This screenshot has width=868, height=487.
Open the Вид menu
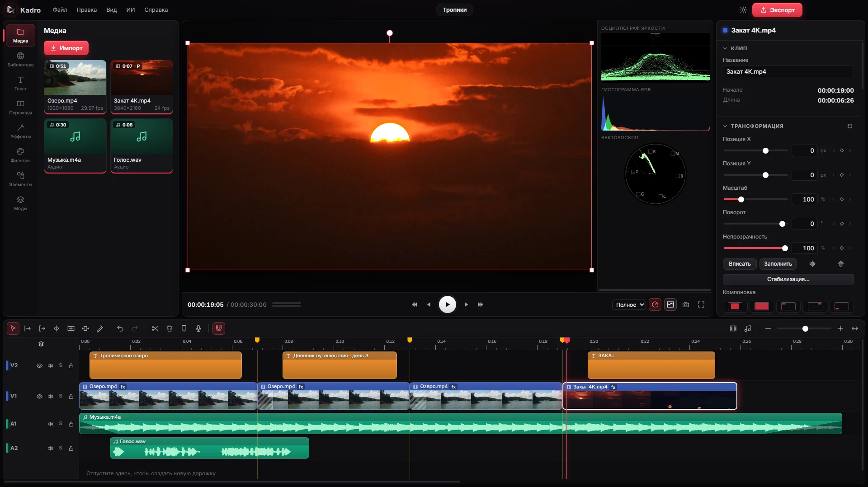click(112, 10)
